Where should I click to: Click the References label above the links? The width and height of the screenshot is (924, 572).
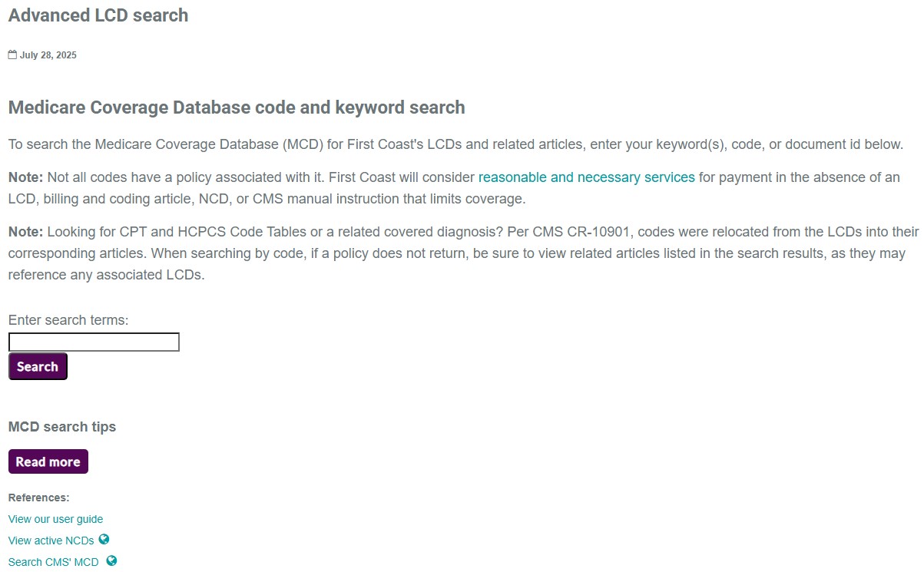(x=38, y=498)
